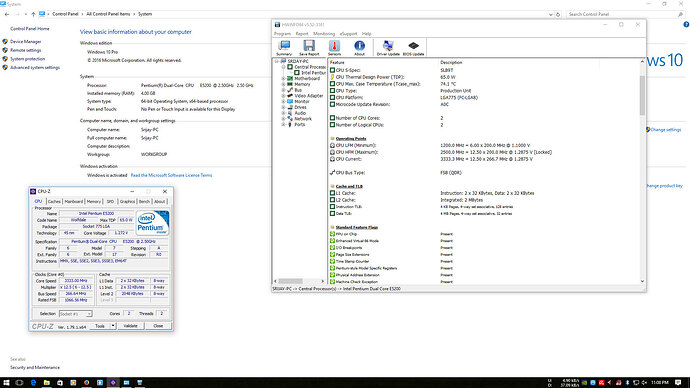Open System protection link
The width and height of the screenshot is (690, 388).
tap(27, 59)
